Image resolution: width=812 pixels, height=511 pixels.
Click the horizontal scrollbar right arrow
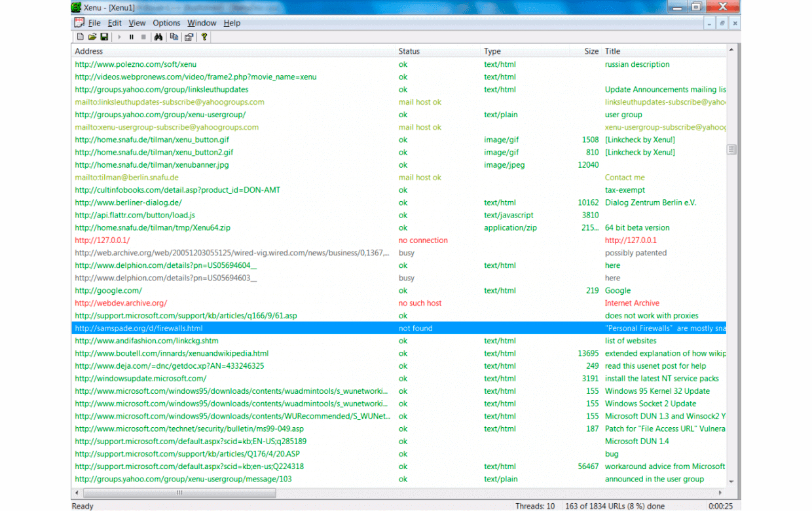click(x=721, y=493)
